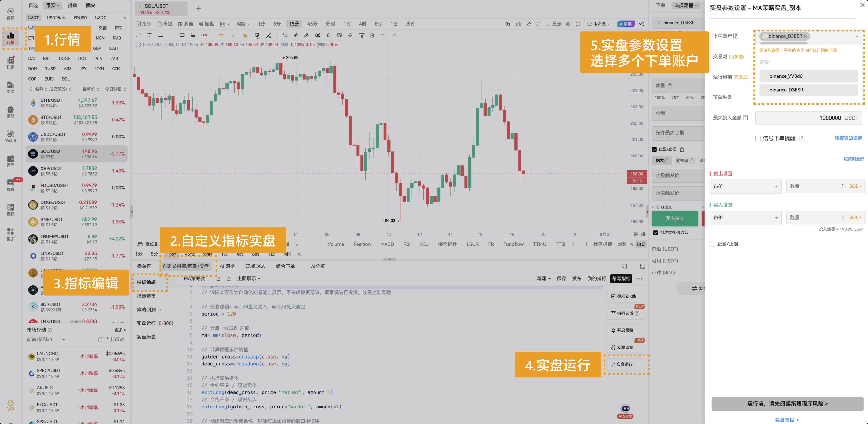Viewport: 868px width, 424px height.
Task: Click the share icon beside AI解读
Action: [x=641, y=24]
